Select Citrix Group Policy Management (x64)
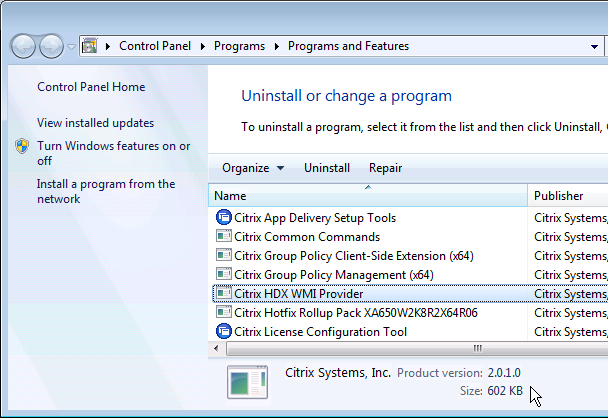 point(333,275)
